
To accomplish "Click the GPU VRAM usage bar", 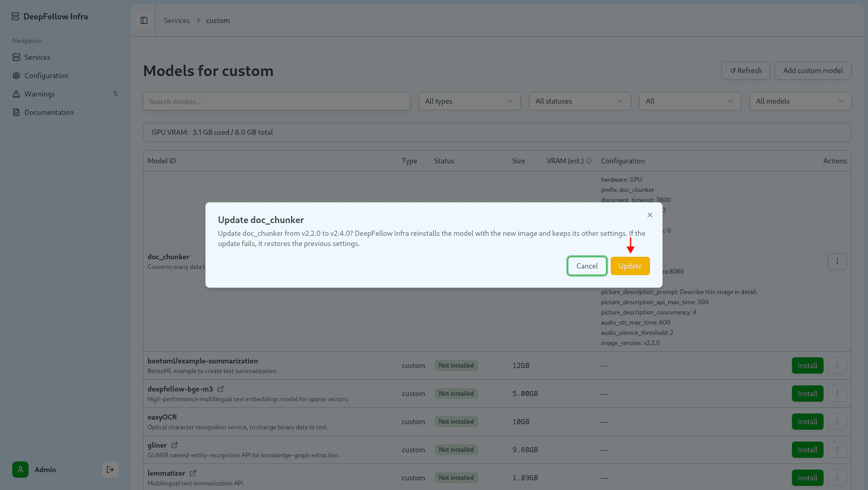I will pyautogui.click(x=497, y=132).
